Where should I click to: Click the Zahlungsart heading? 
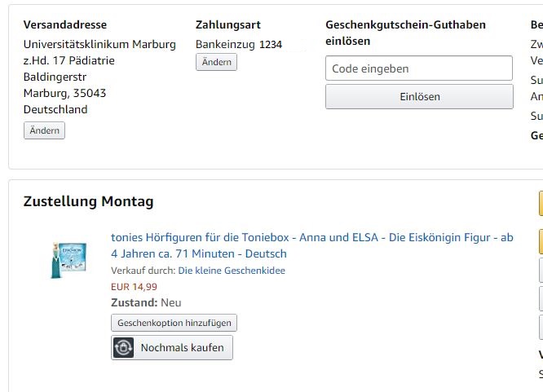coord(228,24)
